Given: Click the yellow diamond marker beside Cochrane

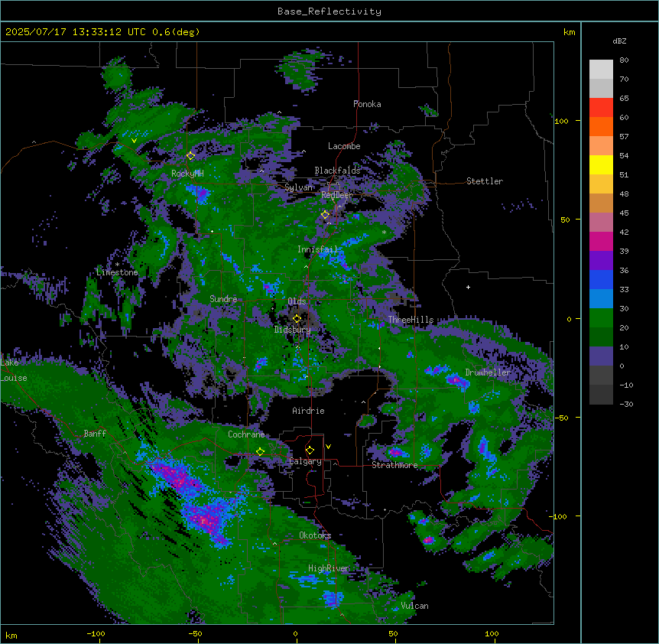Looking at the screenshot, I should pyautogui.click(x=260, y=451).
